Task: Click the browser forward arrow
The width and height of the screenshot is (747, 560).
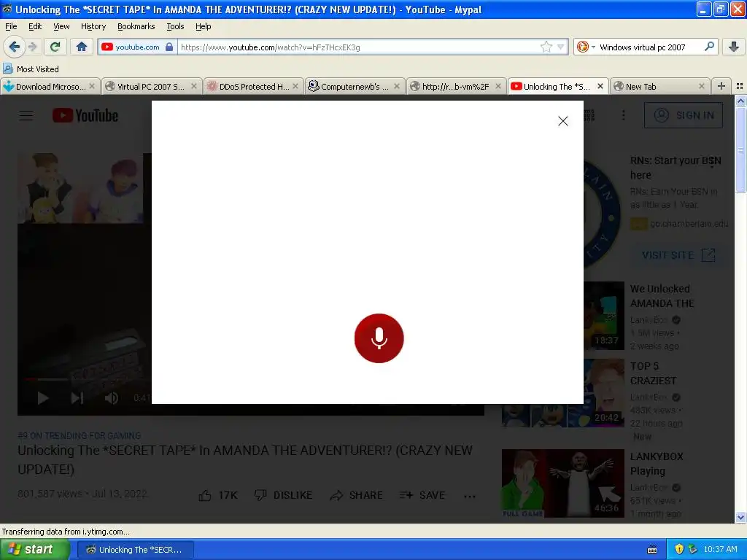Action: point(32,47)
